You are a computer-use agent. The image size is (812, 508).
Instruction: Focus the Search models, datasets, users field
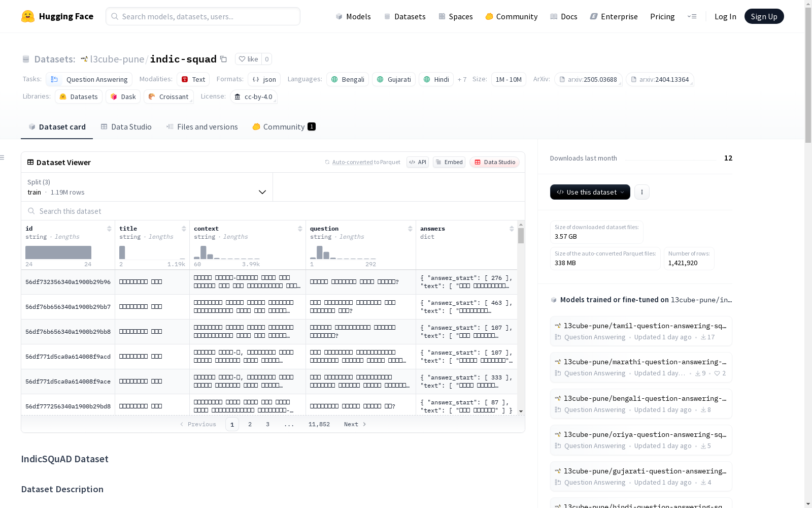[x=203, y=16]
